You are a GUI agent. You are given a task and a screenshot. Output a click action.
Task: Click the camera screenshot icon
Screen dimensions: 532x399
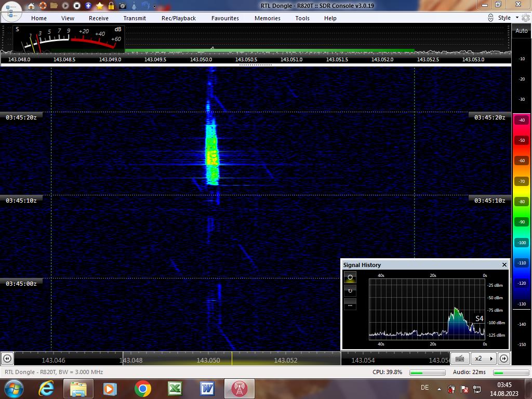point(123,6)
